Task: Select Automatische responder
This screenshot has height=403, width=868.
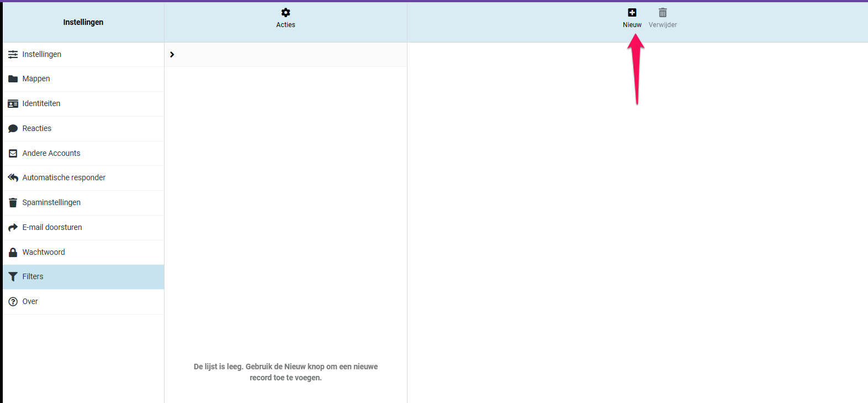Action: click(83, 178)
